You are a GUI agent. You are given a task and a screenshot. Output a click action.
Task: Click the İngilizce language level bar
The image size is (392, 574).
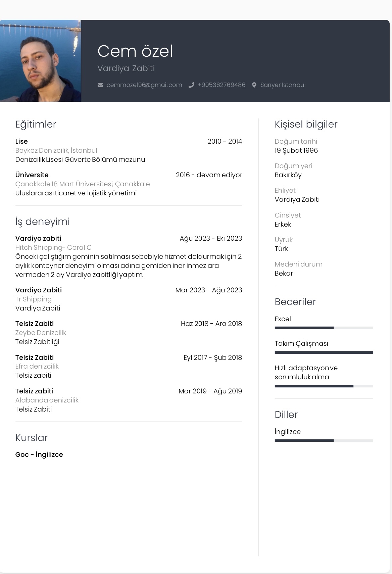coord(324,440)
